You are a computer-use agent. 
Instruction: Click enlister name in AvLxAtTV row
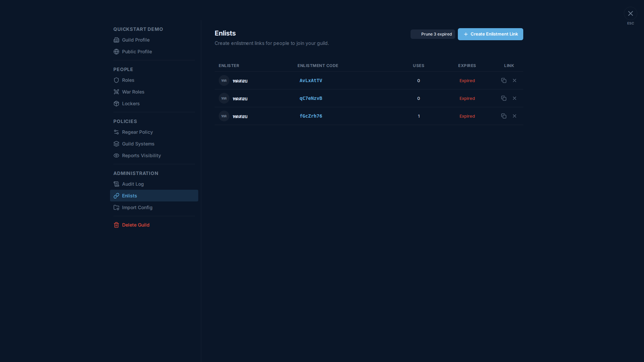(240, 81)
